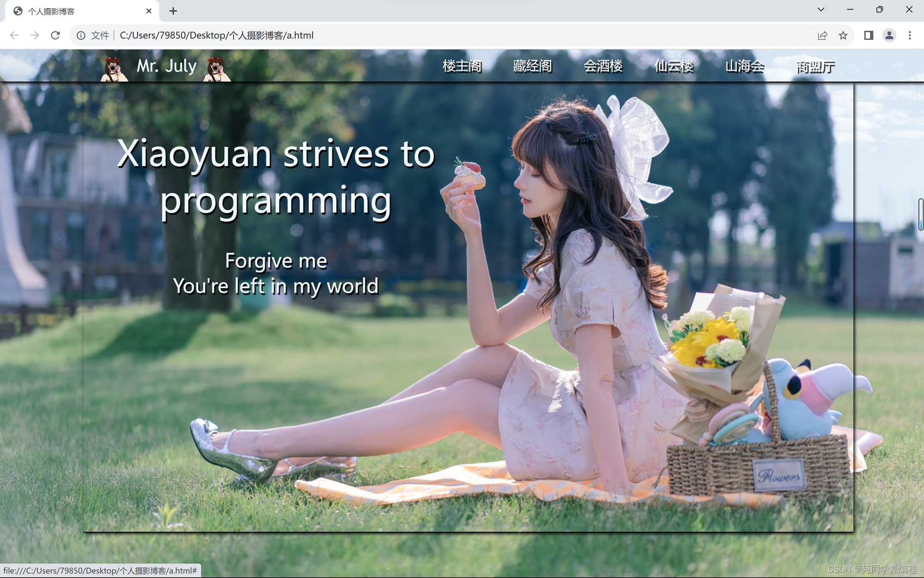The image size is (924, 578).
Task: Open the 藏经阁 navigation link
Action: pyautogui.click(x=532, y=66)
